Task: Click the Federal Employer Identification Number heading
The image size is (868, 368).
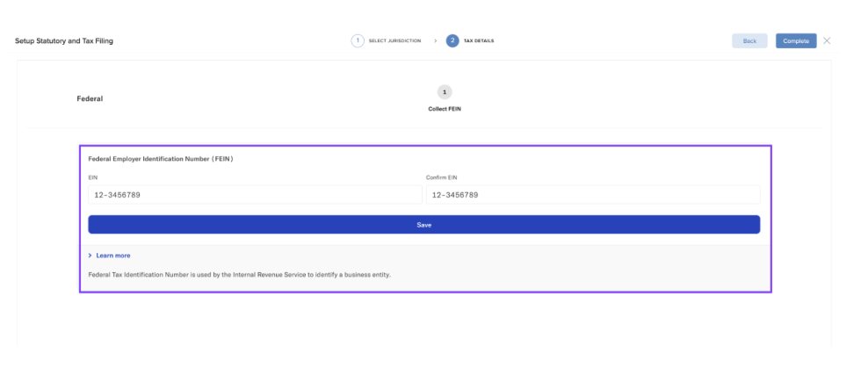Action: click(x=161, y=159)
